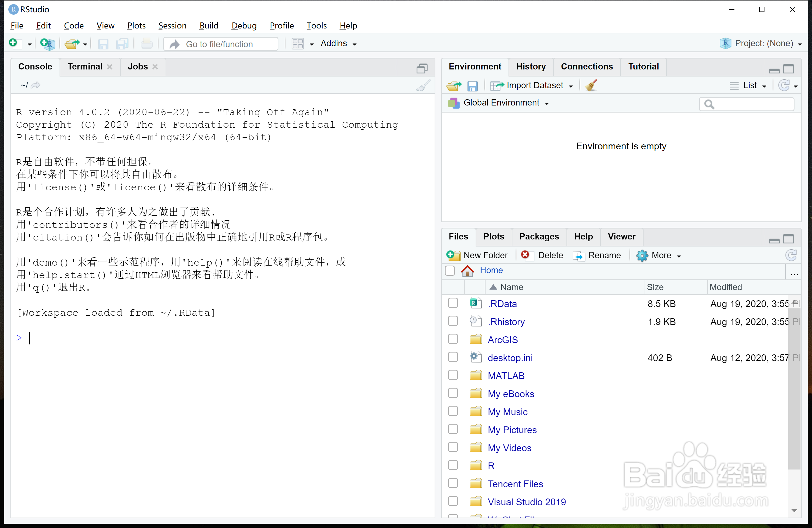Maximize the Console pane
This screenshot has width=812, height=528.
(x=422, y=69)
